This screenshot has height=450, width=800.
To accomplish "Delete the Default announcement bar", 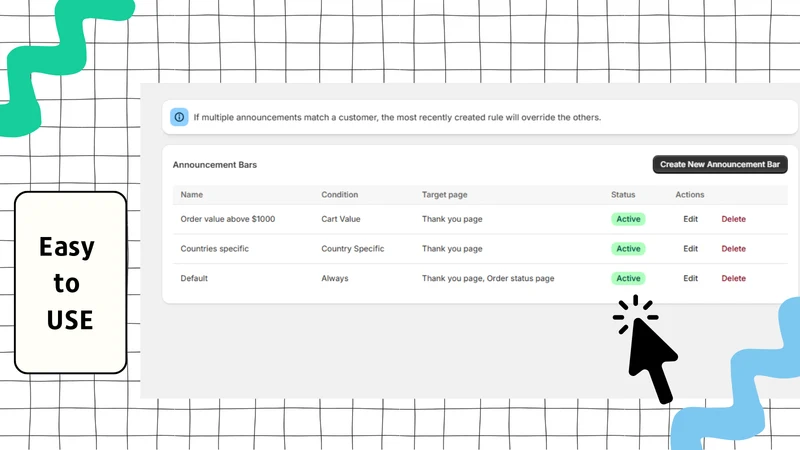I will pyautogui.click(x=733, y=278).
